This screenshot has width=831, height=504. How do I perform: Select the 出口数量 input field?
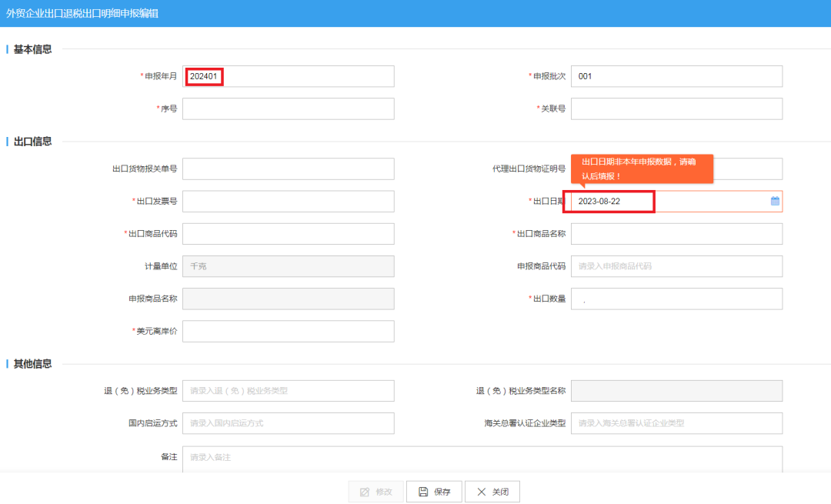676,299
